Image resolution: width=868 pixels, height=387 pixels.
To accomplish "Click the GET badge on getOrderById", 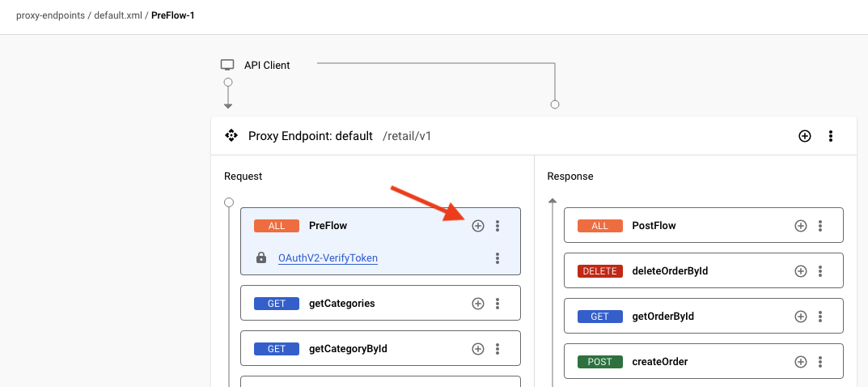I will pyautogui.click(x=599, y=317).
